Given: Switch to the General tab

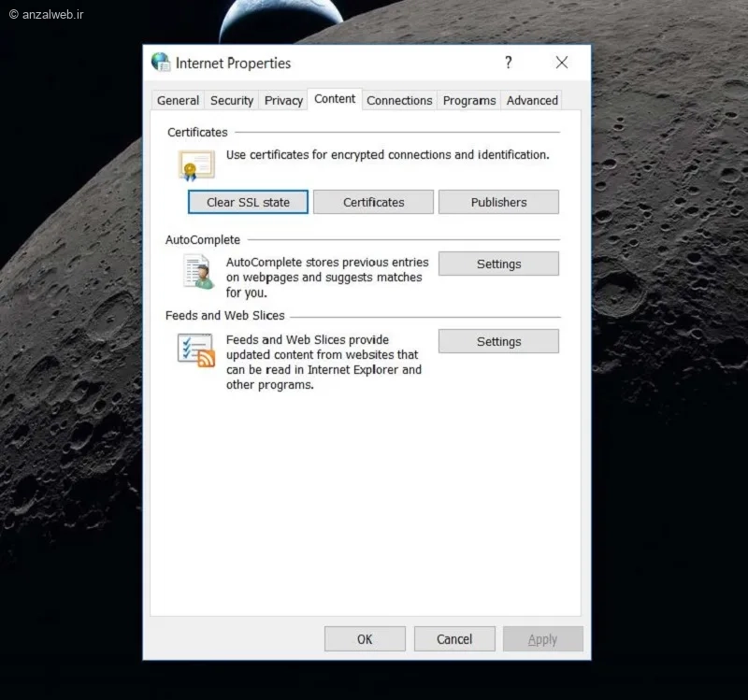Looking at the screenshot, I should (178, 101).
